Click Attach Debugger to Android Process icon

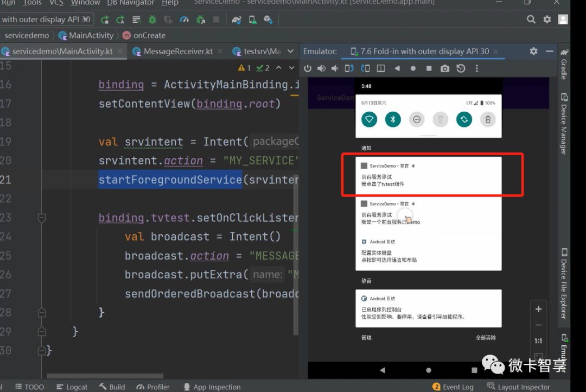(x=201, y=20)
